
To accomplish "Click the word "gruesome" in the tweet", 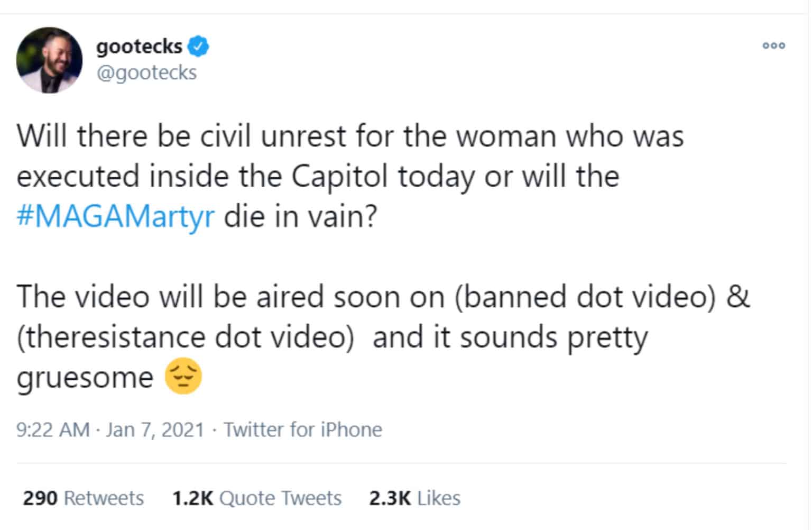I will [x=85, y=377].
